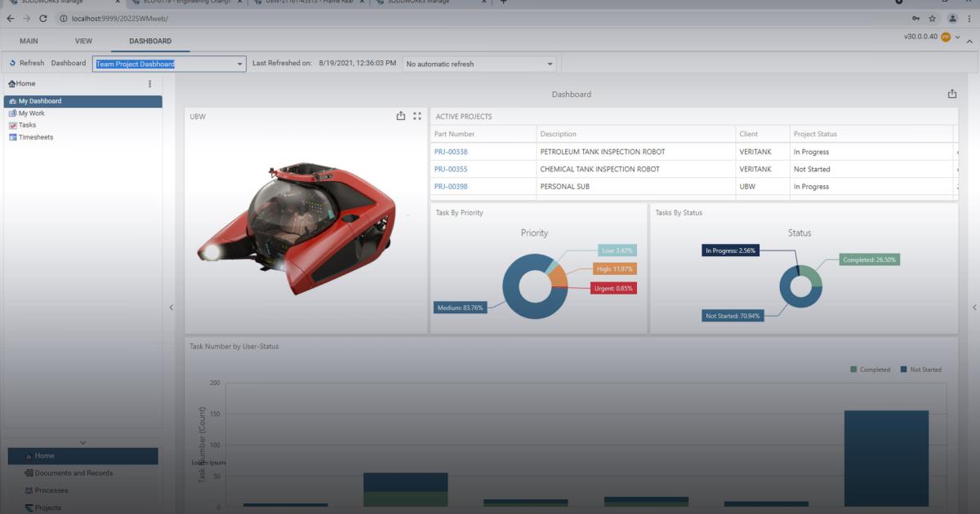Screen dimensions: 980x514
Task: Click the submarine image in the UBW panel
Action: 298,230
